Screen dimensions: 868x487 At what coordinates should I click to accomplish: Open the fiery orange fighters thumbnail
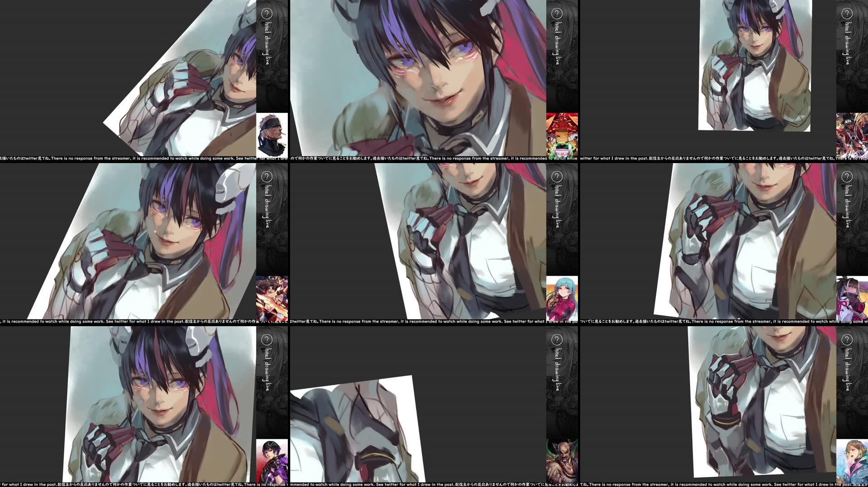(272, 298)
